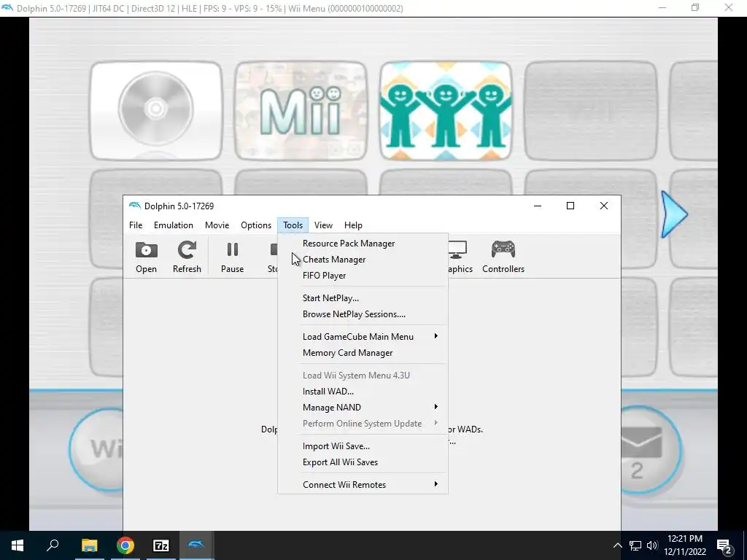Screen dimensions: 747x560
Task: Open the Emulation menu
Action: (x=174, y=225)
